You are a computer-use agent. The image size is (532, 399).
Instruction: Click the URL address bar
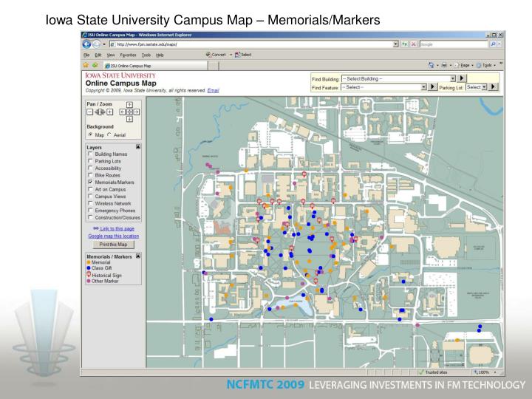[x=253, y=44]
